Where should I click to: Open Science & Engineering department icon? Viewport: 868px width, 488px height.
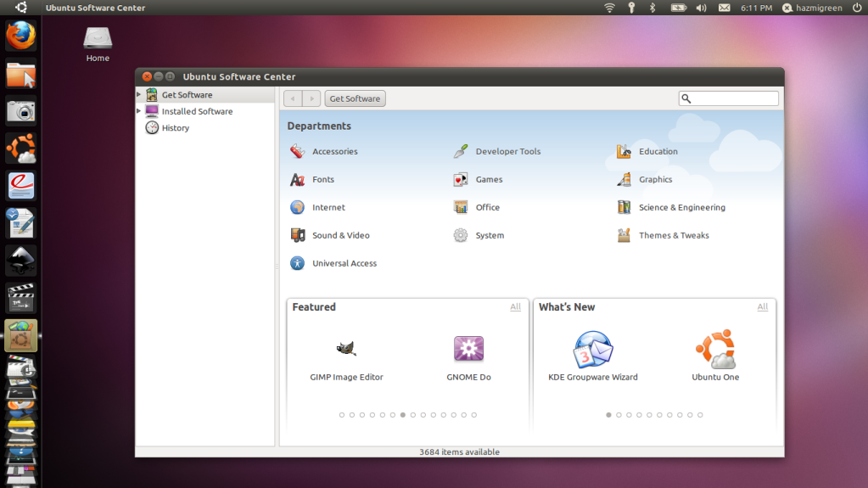pyautogui.click(x=624, y=207)
